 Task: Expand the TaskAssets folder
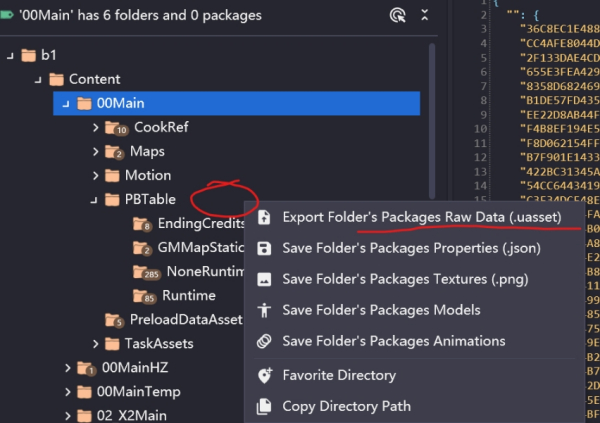95,344
